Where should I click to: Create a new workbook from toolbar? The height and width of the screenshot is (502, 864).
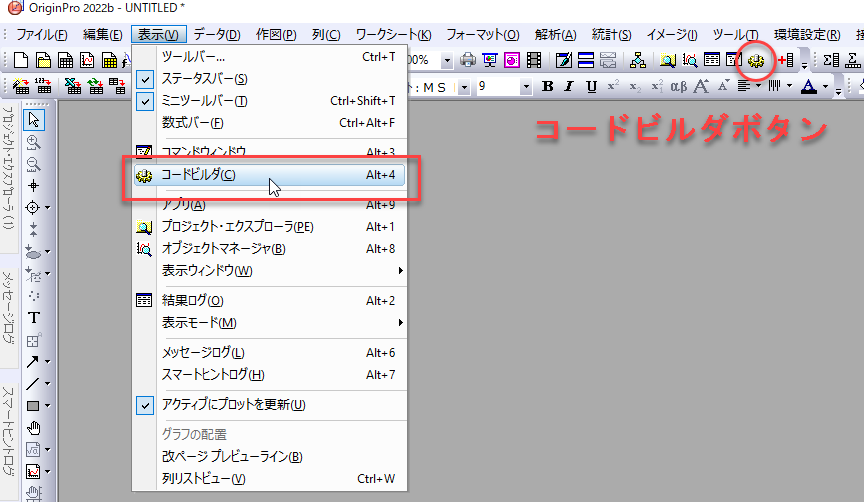point(65,60)
